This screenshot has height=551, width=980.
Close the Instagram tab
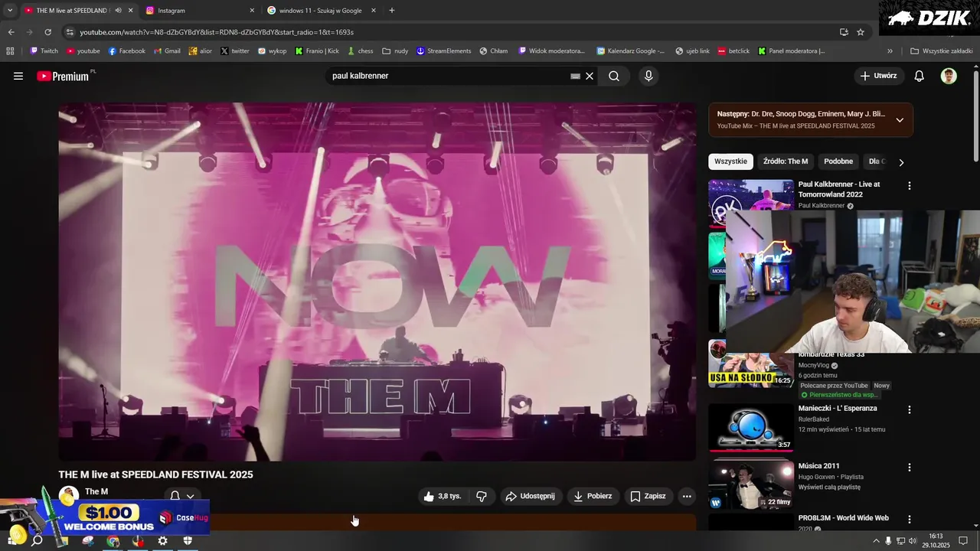click(252, 11)
